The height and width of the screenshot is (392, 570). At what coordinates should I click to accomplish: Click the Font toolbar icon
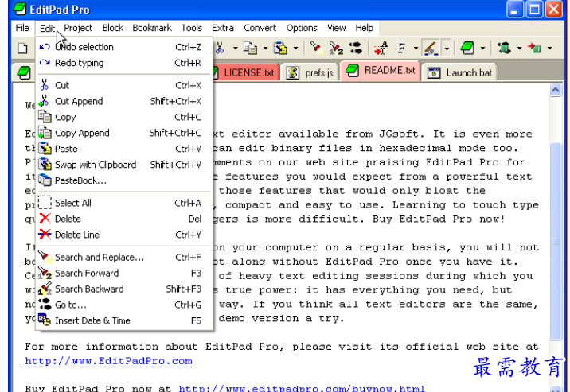(x=401, y=48)
